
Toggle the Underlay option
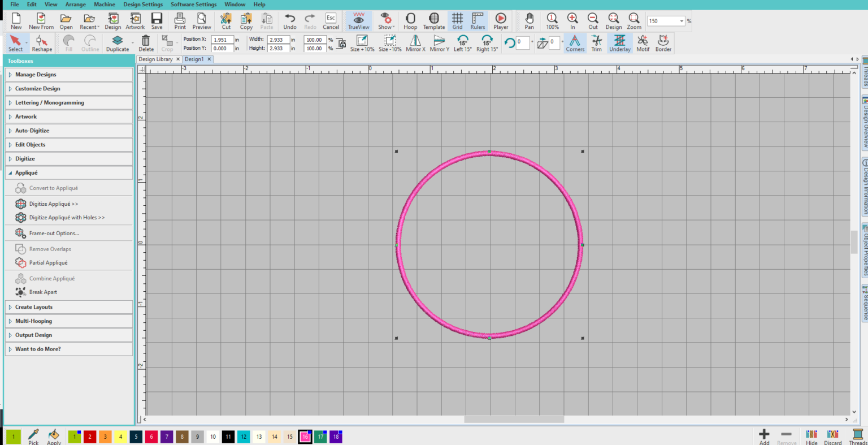point(619,43)
